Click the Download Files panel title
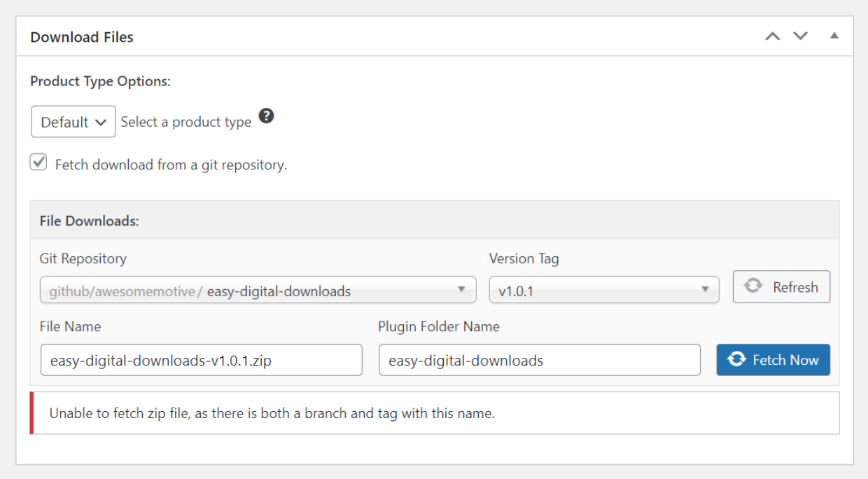The width and height of the screenshot is (868, 479). [82, 37]
